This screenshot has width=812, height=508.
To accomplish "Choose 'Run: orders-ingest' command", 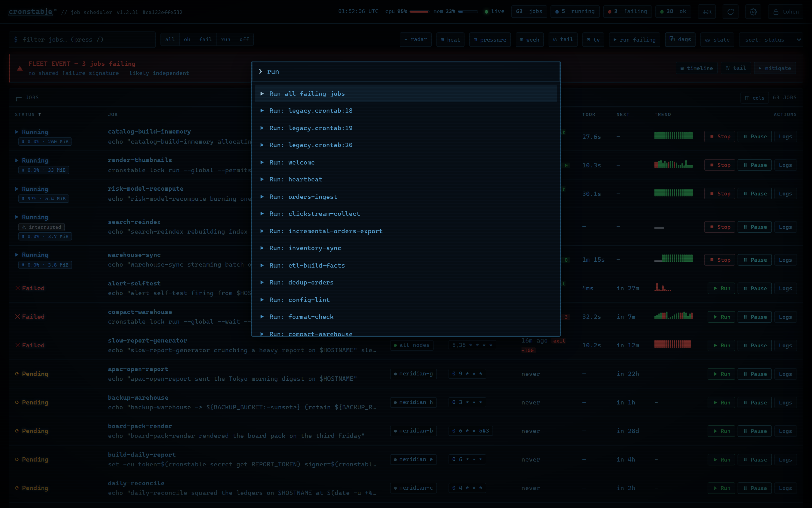I will click(x=406, y=196).
